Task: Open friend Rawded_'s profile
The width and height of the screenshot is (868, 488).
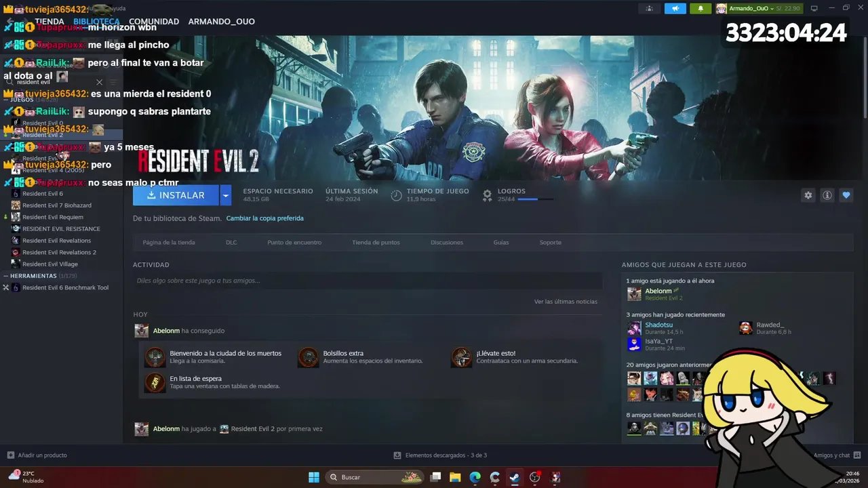Action: tap(770, 325)
